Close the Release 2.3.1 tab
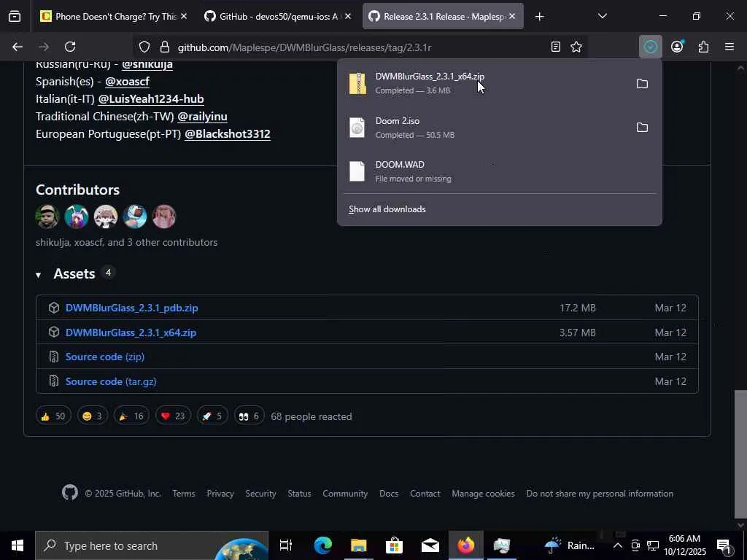 [512, 17]
